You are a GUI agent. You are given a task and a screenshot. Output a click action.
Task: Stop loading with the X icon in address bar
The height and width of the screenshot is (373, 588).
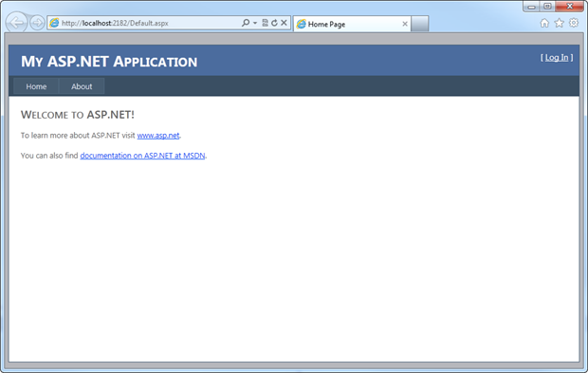285,23
